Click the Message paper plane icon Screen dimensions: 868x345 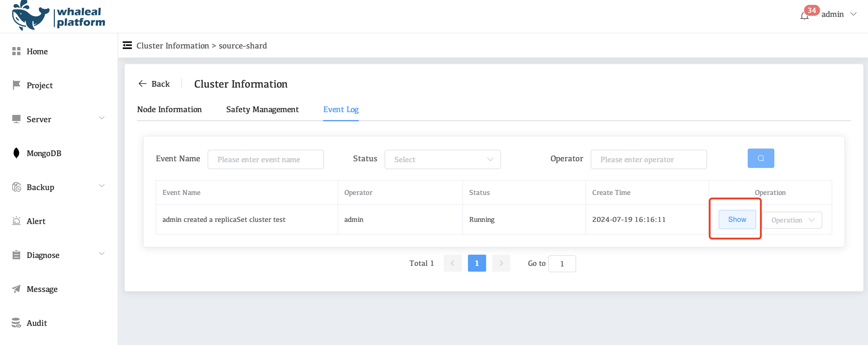[16, 289]
